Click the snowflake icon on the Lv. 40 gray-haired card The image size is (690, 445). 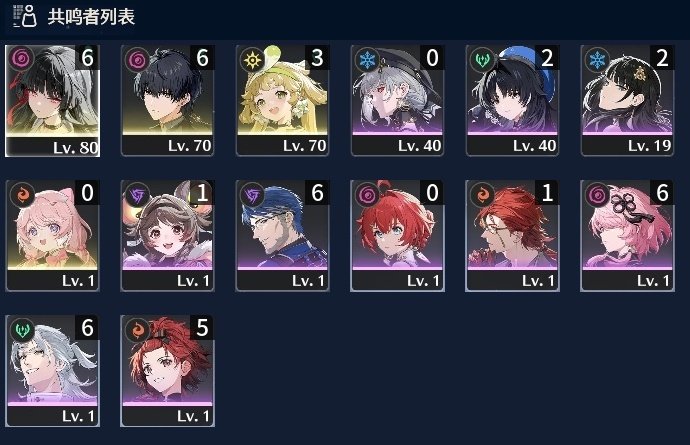click(x=367, y=59)
